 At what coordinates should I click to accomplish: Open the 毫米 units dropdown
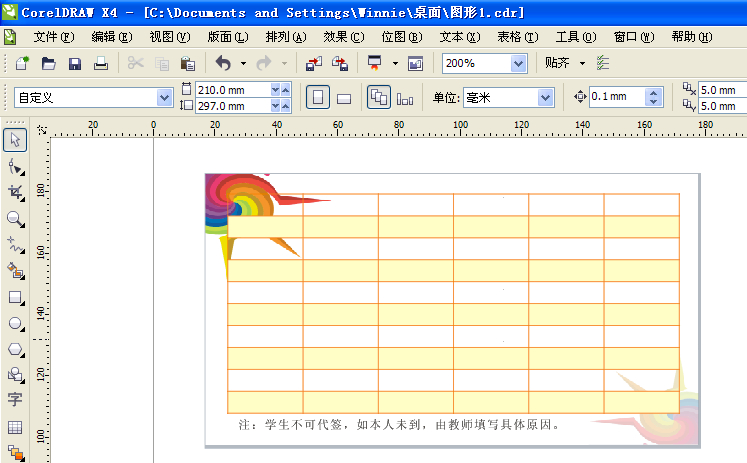pyautogui.click(x=545, y=98)
